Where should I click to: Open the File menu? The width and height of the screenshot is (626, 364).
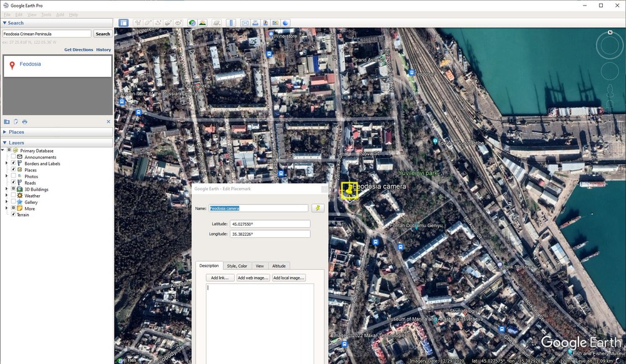7,14
